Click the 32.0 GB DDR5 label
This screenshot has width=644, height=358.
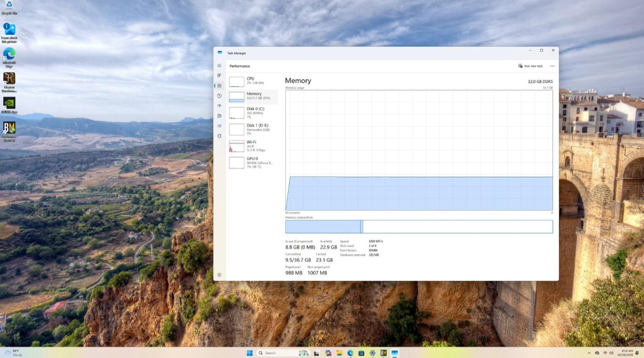click(x=540, y=82)
